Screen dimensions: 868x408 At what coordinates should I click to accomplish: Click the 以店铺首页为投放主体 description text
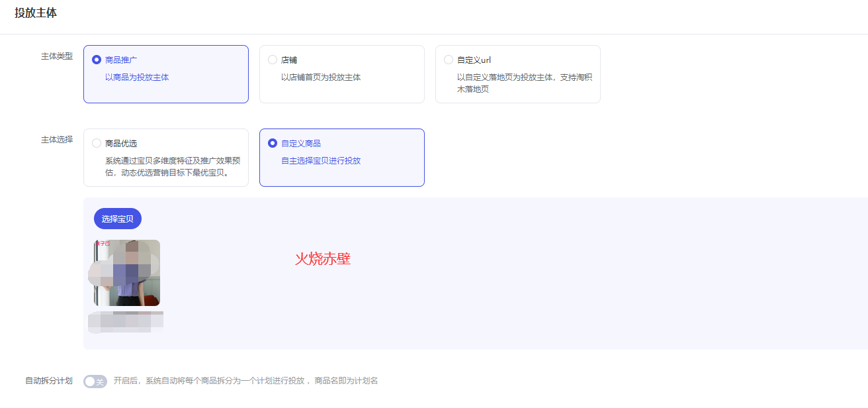(x=321, y=77)
